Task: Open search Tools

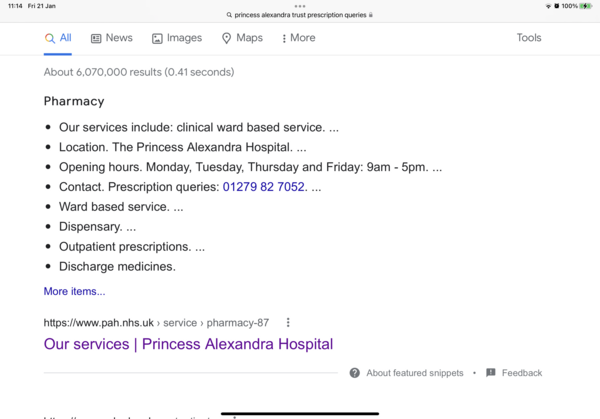Action: coord(529,37)
